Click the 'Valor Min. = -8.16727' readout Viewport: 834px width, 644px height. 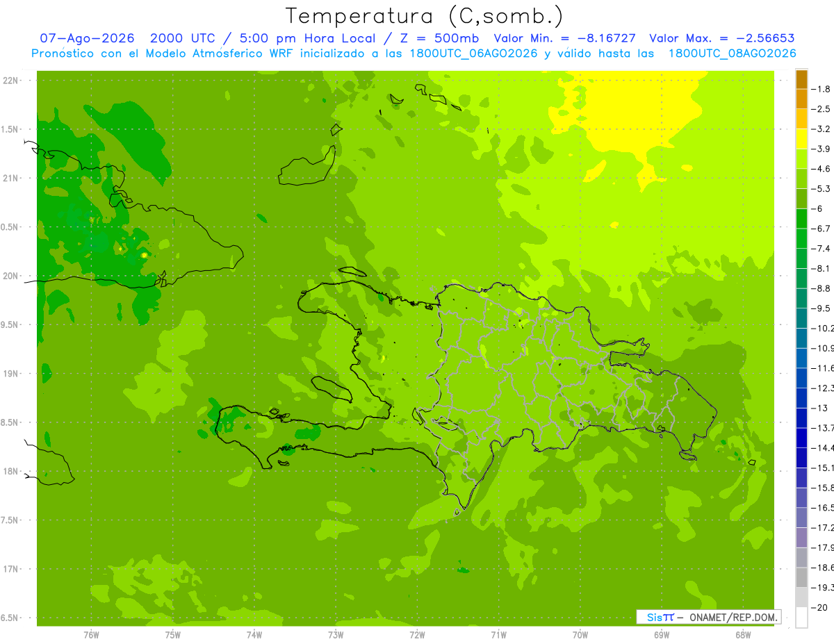click(x=564, y=38)
